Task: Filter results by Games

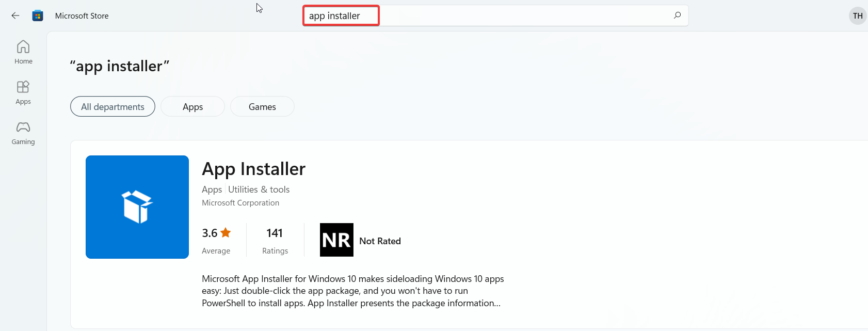Action: [x=262, y=106]
